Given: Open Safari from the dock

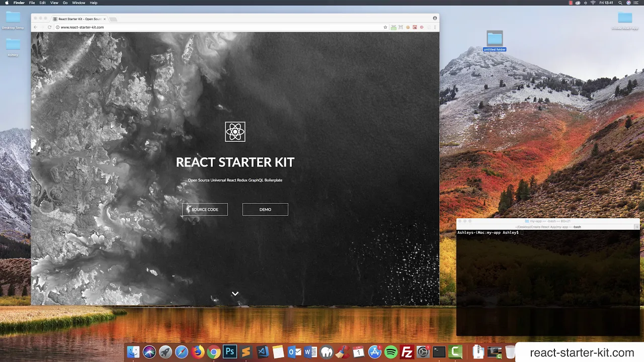Looking at the screenshot, I should pyautogui.click(x=182, y=352).
